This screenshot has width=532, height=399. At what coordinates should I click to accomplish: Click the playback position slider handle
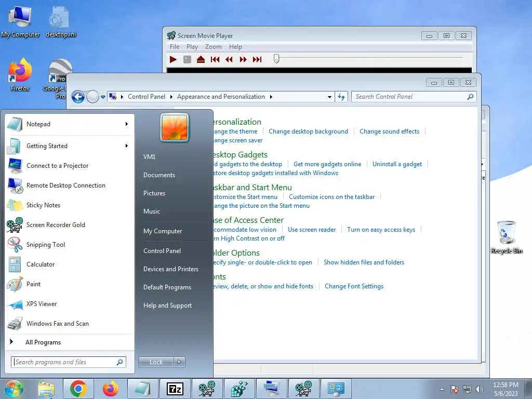(x=276, y=59)
